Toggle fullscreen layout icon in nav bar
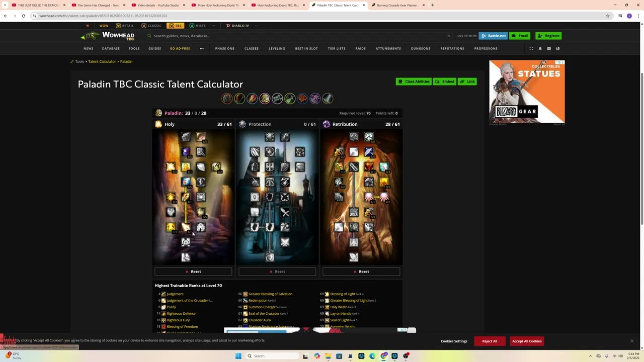The width and height of the screenshot is (644, 362). pos(531,49)
